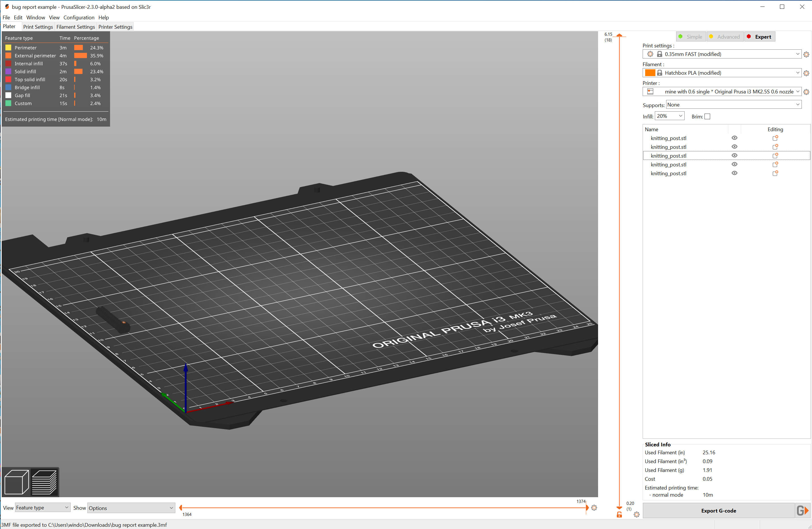The width and height of the screenshot is (812, 529).
Task: Open Infill percentage dropdown
Action: (x=670, y=116)
